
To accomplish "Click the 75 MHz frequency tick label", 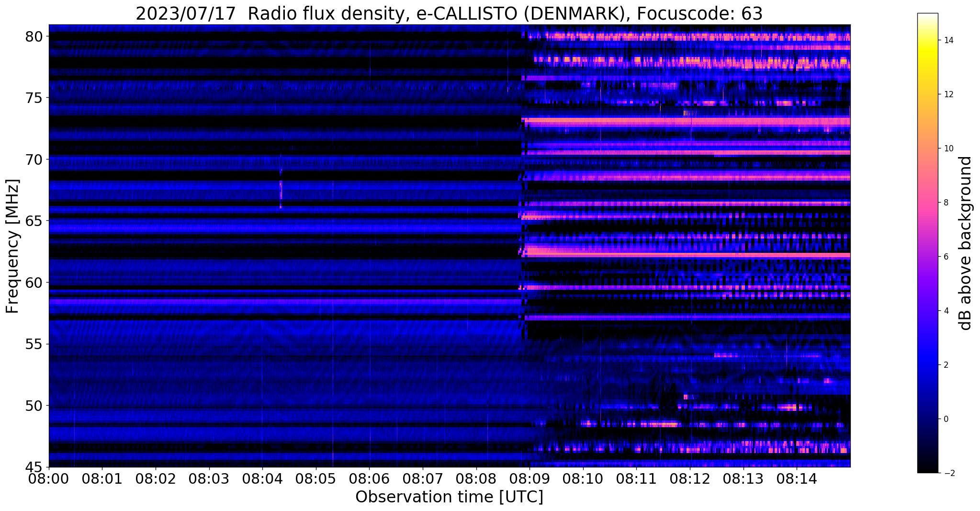I will coord(33,98).
